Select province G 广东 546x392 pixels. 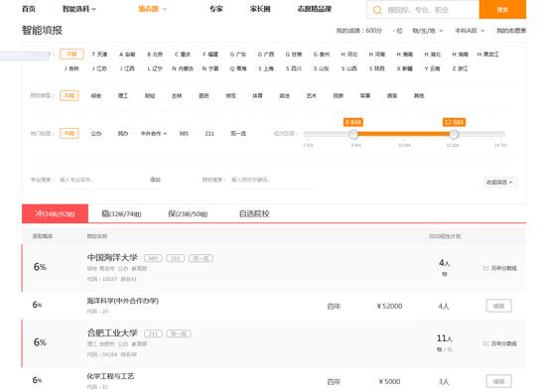(x=238, y=55)
